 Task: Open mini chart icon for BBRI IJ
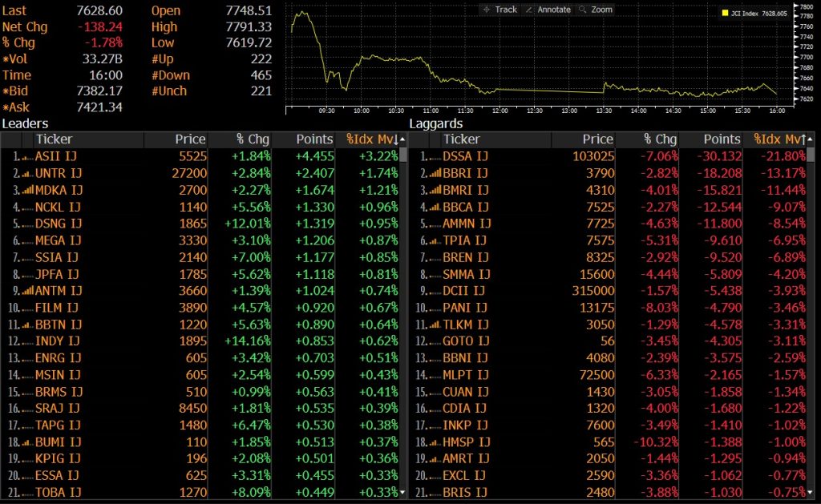pyautogui.click(x=435, y=174)
